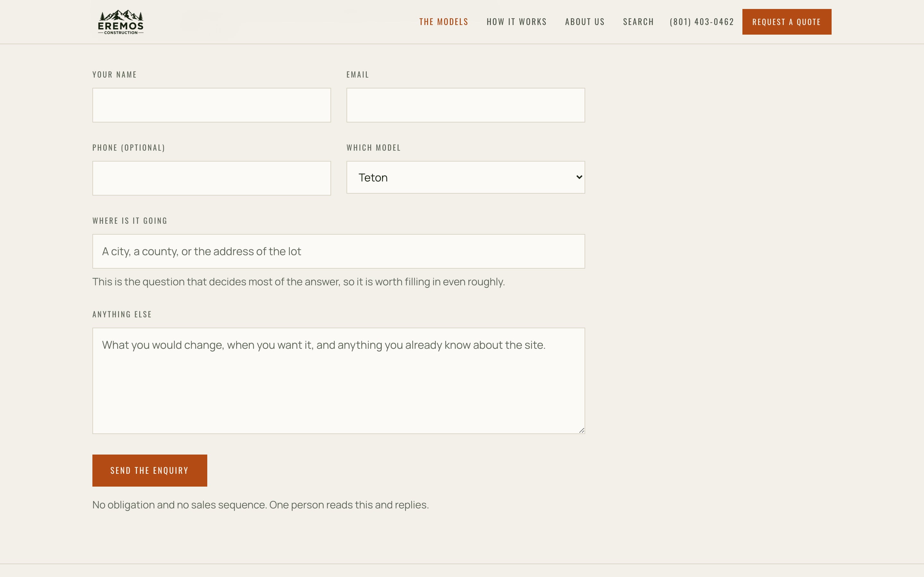
Task: Click into the Email input box
Action: coord(466,105)
